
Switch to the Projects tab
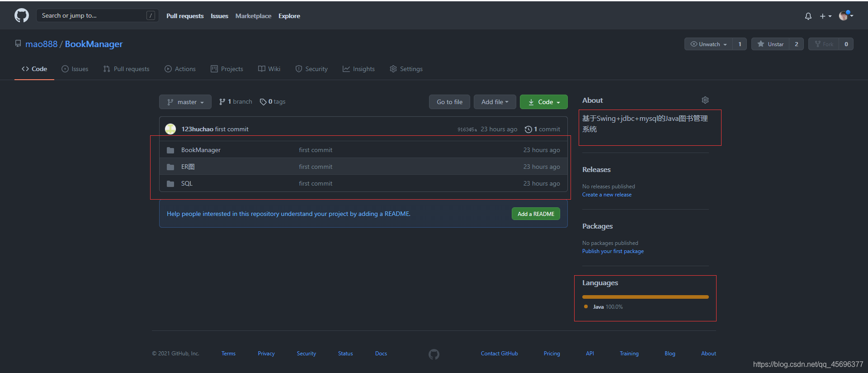tap(227, 69)
